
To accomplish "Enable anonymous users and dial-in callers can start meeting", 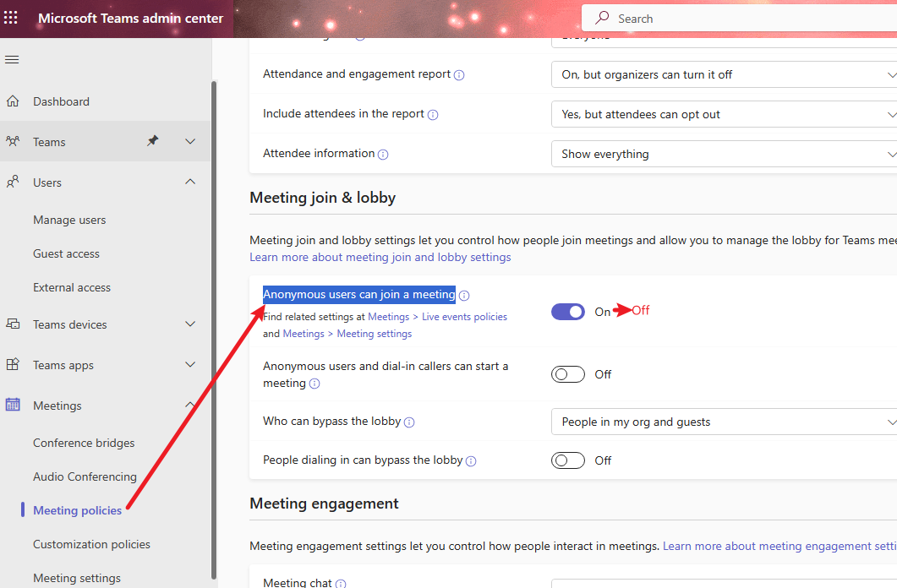I will click(x=567, y=374).
